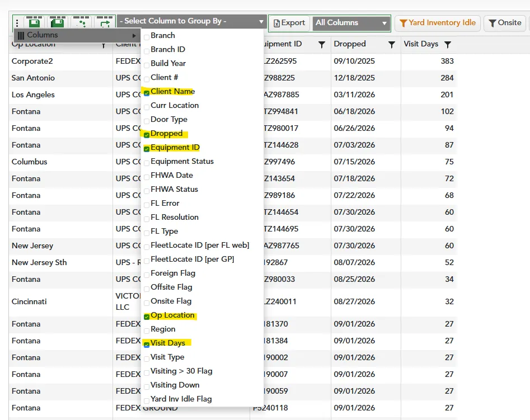Sort by the Dropped column header
This screenshot has width=530, height=420.
(349, 44)
